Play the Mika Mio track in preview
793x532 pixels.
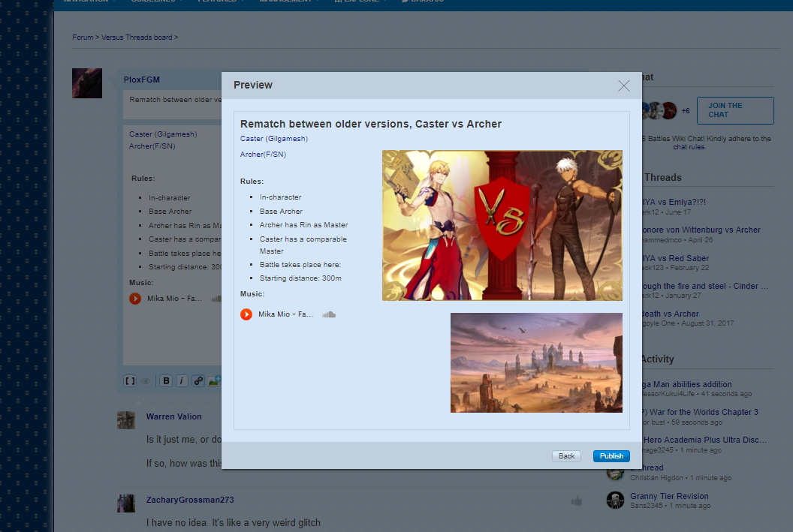point(246,314)
